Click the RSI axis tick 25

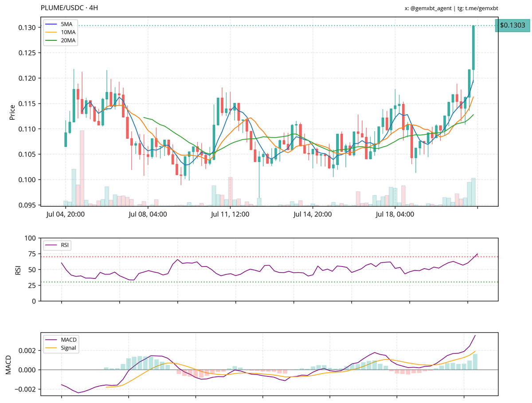(x=32, y=285)
